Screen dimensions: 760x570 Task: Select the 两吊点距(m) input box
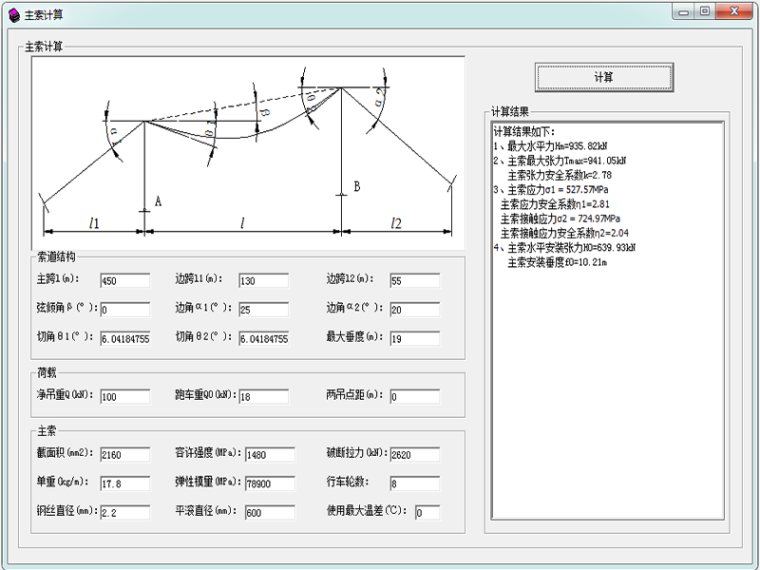pyautogui.click(x=414, y=397)
